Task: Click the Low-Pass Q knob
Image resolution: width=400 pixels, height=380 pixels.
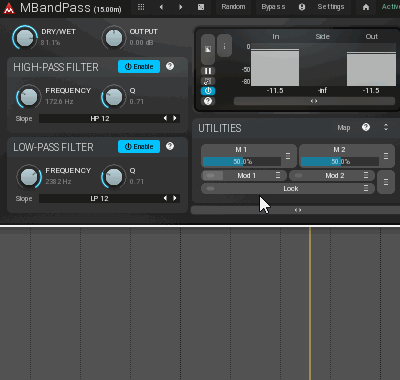Action: (x=114, y=177)
